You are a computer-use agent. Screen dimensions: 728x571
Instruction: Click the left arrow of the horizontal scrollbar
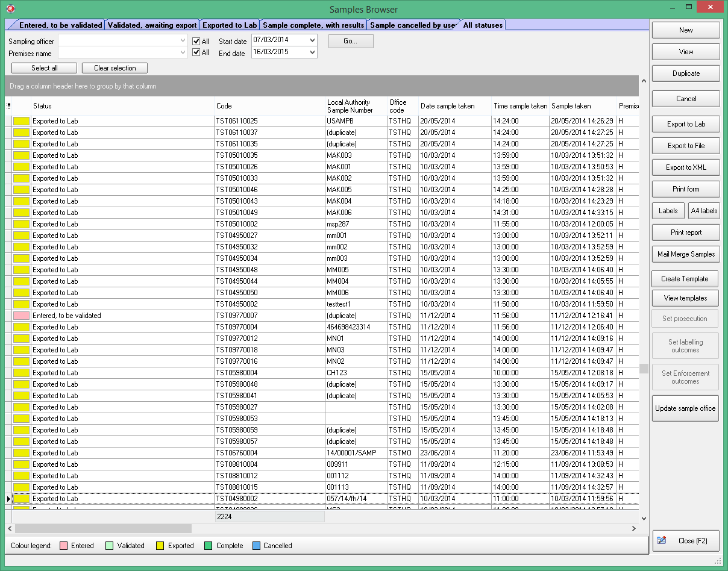coord(10,528)
